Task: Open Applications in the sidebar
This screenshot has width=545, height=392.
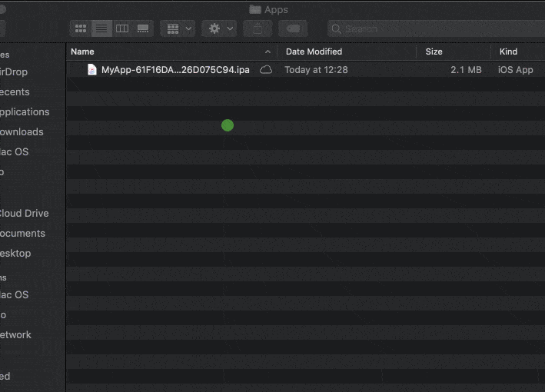Action: [25, 112]
